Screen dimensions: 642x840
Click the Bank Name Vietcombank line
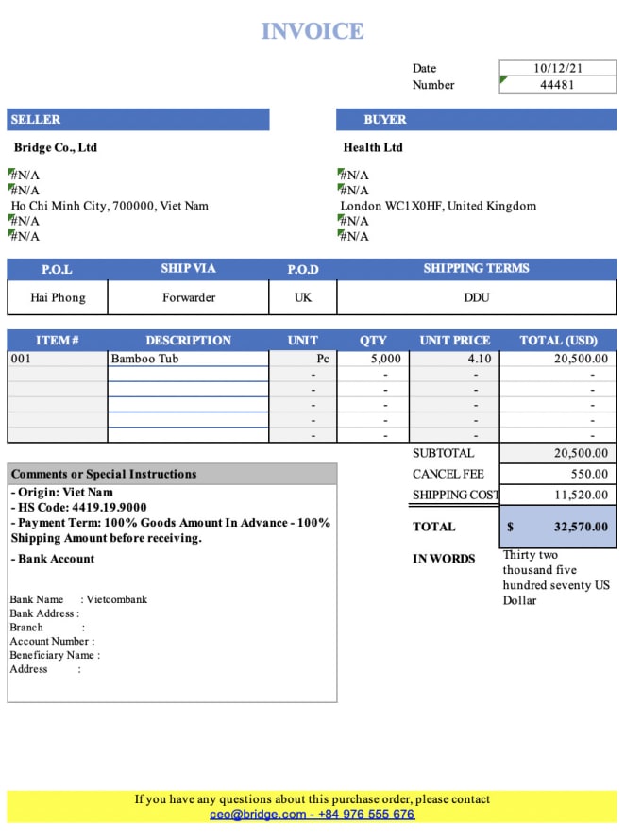78,599
